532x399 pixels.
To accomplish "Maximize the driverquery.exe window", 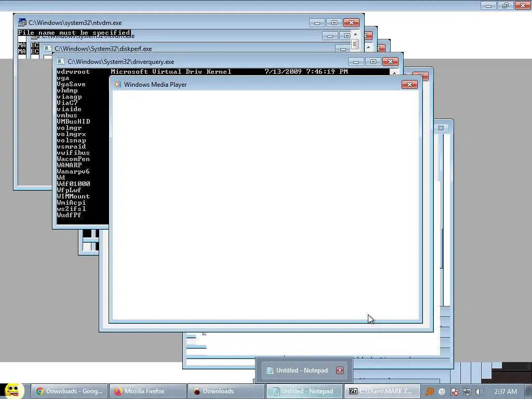I will tap(373, 62).
